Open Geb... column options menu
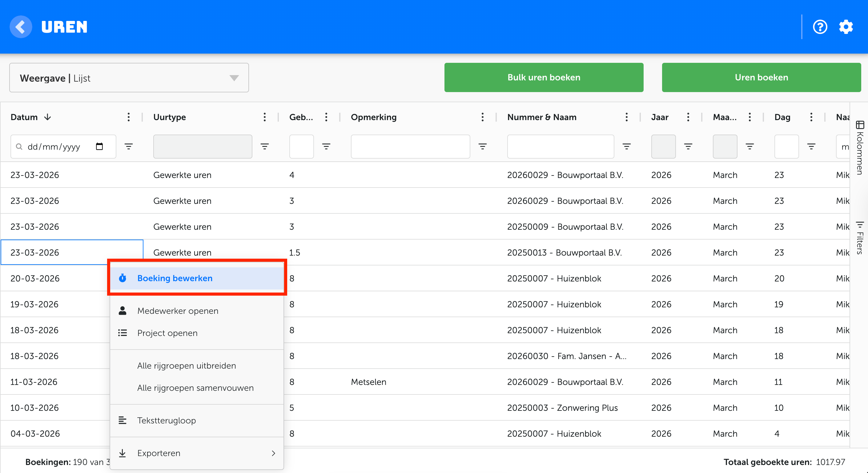The height and width of the screenshot is (473, 868). tap(326, 117)
